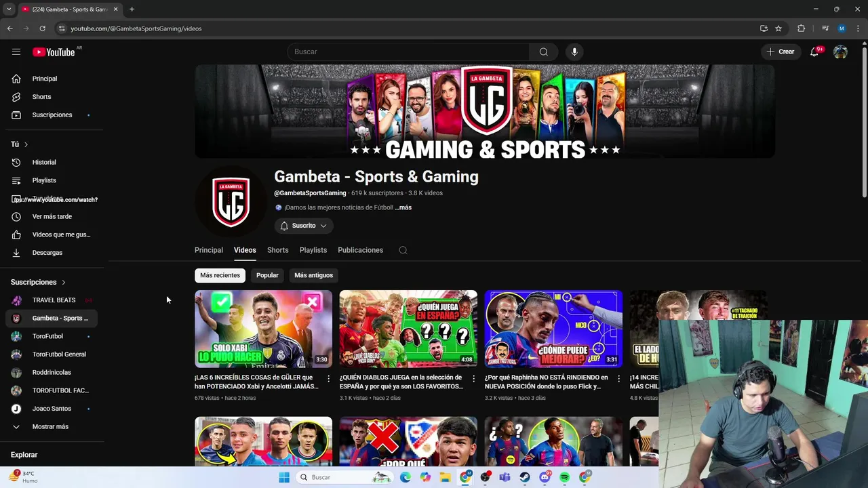Click the Crear button
This screenshot has width=868, height=488.
click(781, 52)
